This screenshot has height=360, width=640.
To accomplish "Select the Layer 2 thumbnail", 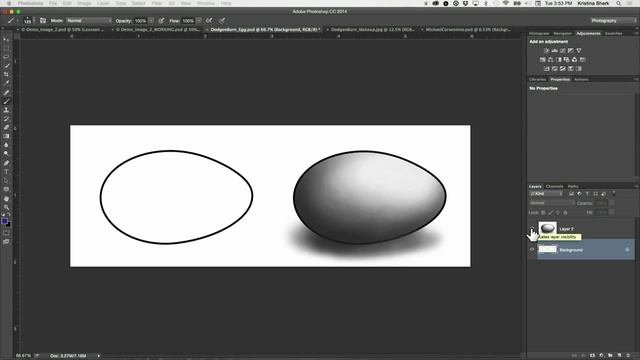I will tap(547, 229).
